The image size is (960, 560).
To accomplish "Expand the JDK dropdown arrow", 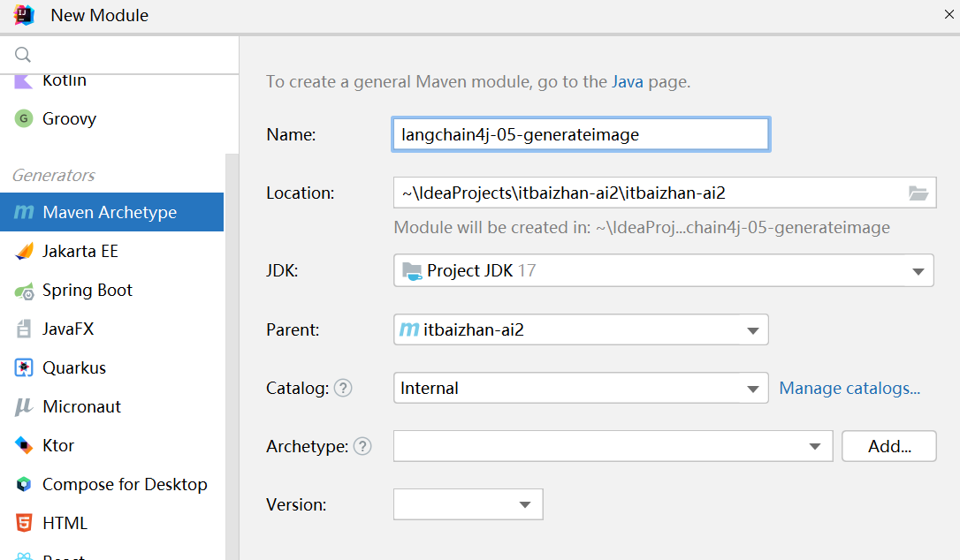I will click(x=918, y=271).
